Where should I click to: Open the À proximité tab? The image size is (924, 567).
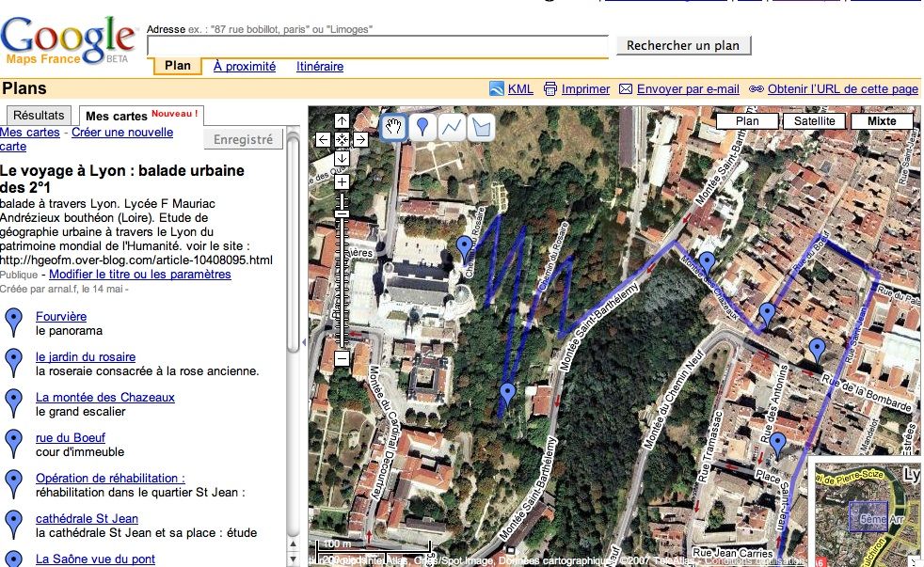pyautogui.click(x=245, y=67)
